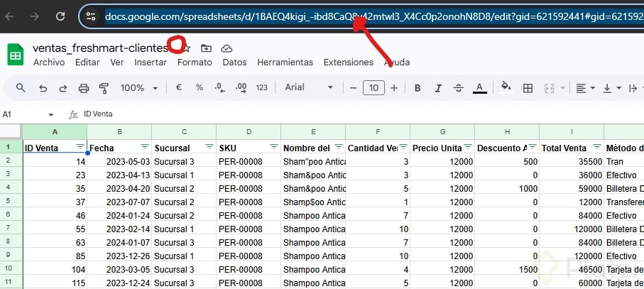
Task: Open filter dropdown on Precio Unita column
Action: (x=468, y=147)
